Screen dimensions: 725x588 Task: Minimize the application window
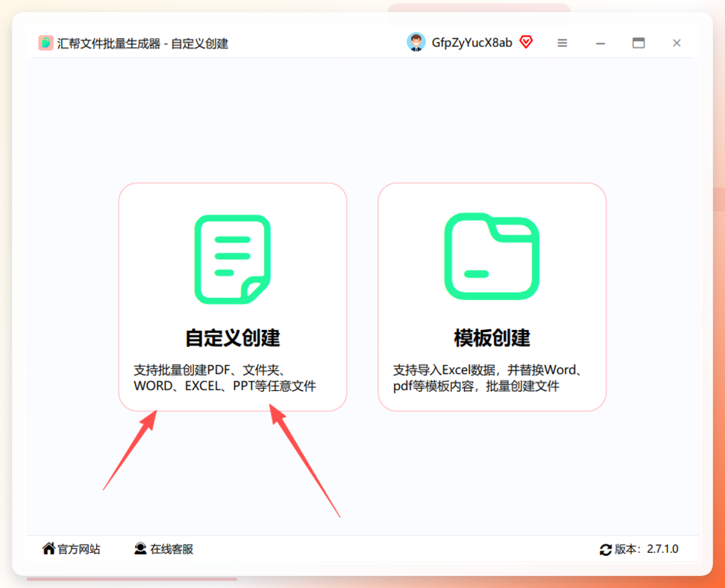pos(600,43)
